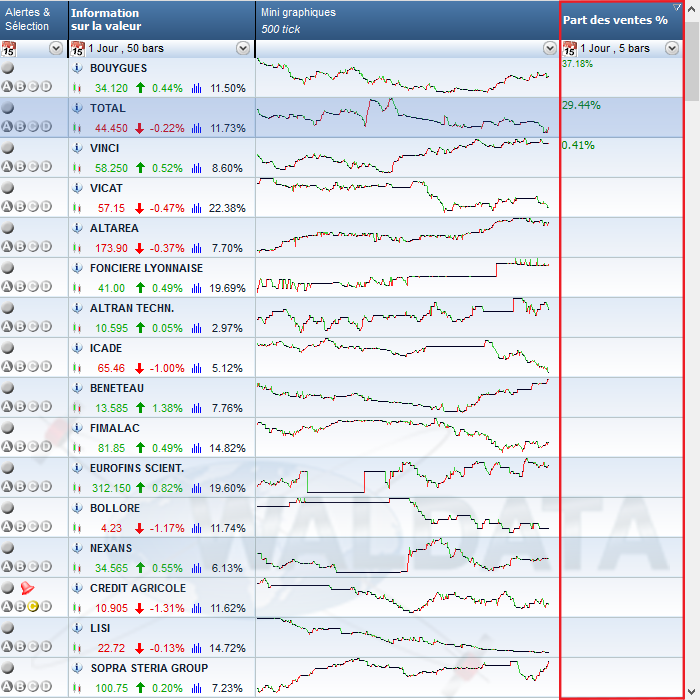Open the info icon for ICADE
The height and width of the screenshot is (700, 700).
77,348
